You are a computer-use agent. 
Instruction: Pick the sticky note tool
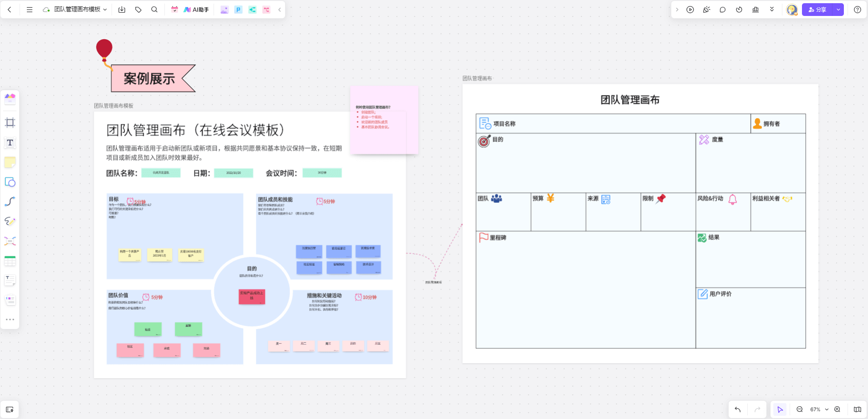click(x=10, y=162)
